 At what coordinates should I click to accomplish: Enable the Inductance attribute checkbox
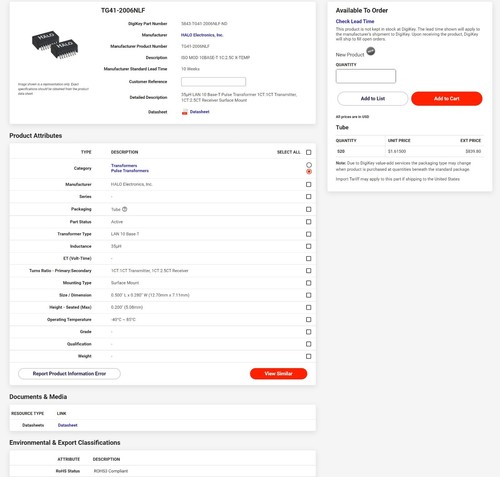(x=309, y=246)
